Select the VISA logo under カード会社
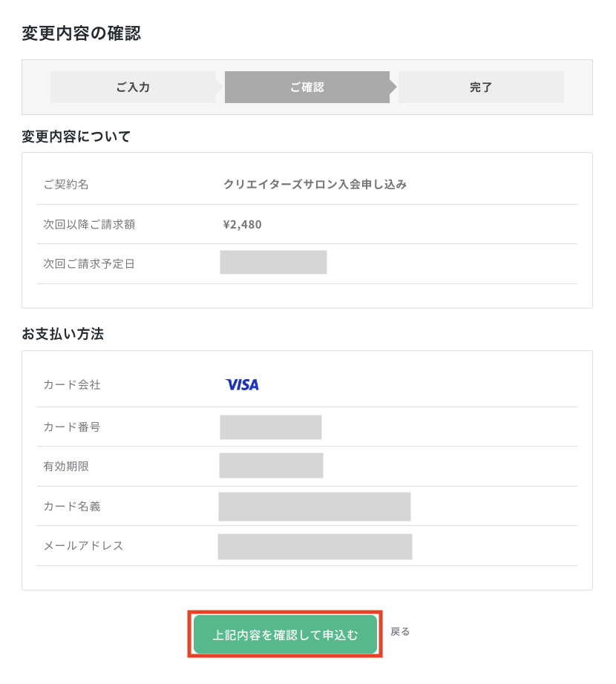This screenshot has height=684, width=616. 242,384
